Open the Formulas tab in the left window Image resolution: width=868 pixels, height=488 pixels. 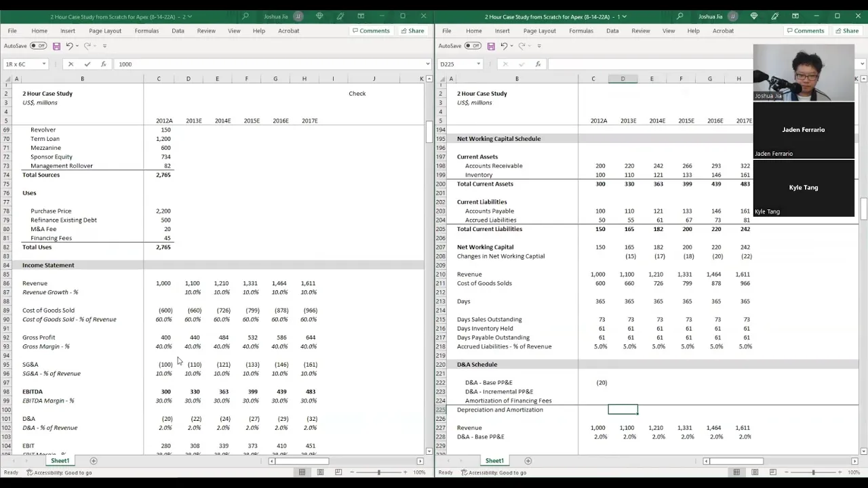pyautogui.click(x=146, y=30)
